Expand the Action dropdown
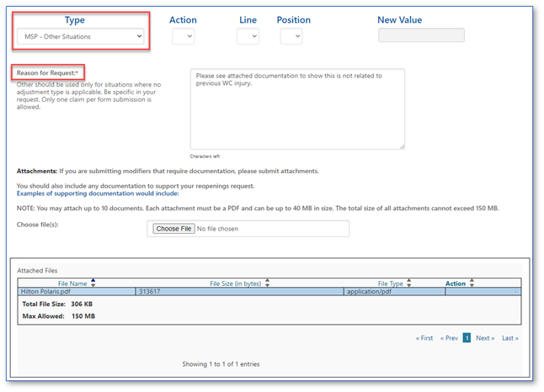 click(x=183, y=36)
